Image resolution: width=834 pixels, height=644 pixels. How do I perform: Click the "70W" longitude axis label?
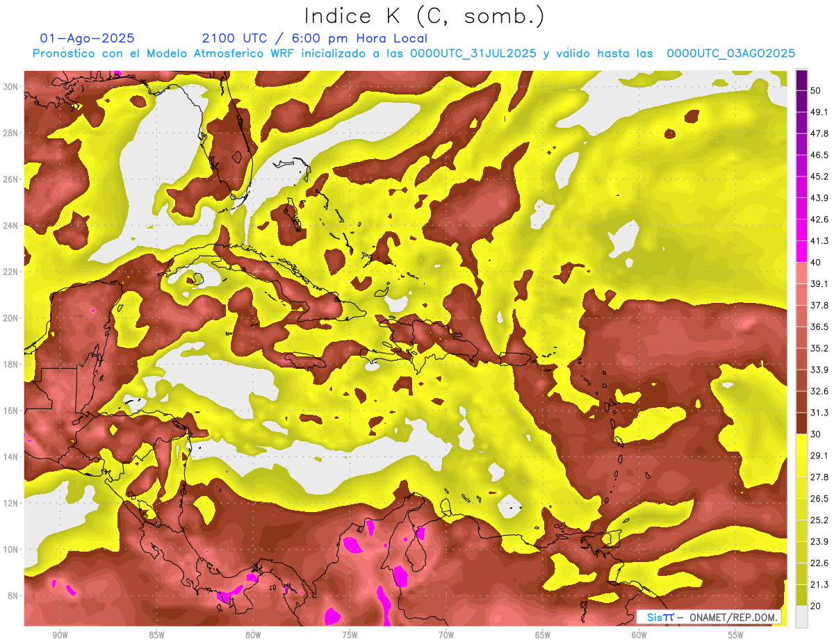click(x=446, y=635)
